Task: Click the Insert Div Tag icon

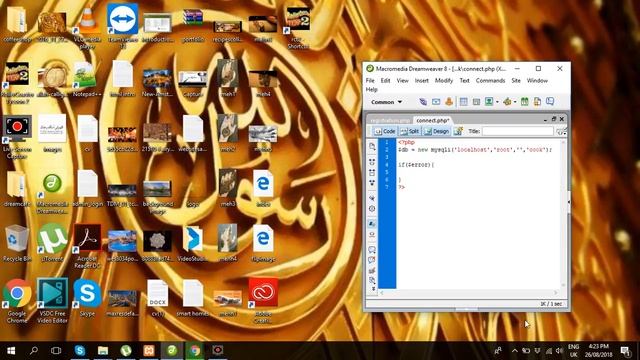Action: click(x=476, y=102)
